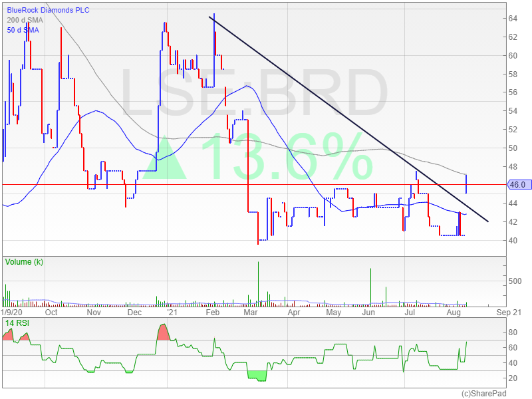Click the Sep 21 date axis label
Viewport: 532px width, 399px height.
coord(509,312)
